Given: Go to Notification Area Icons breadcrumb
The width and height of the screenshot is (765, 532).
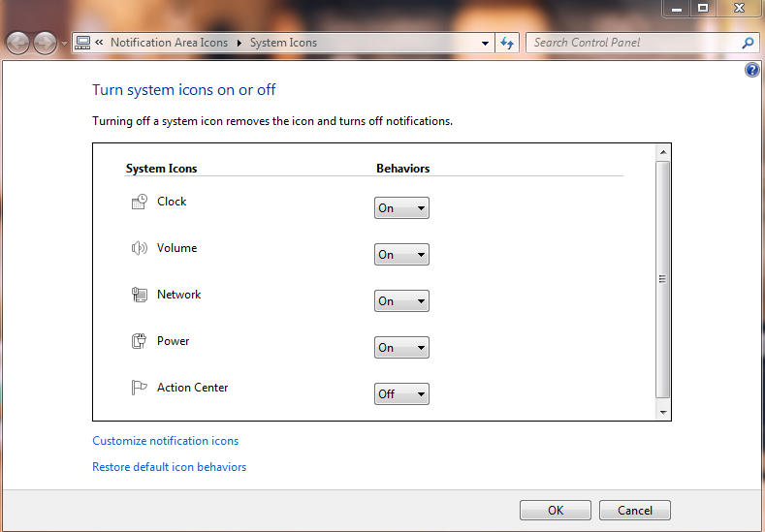Looking at the screenshot, I should click(169, 43).
